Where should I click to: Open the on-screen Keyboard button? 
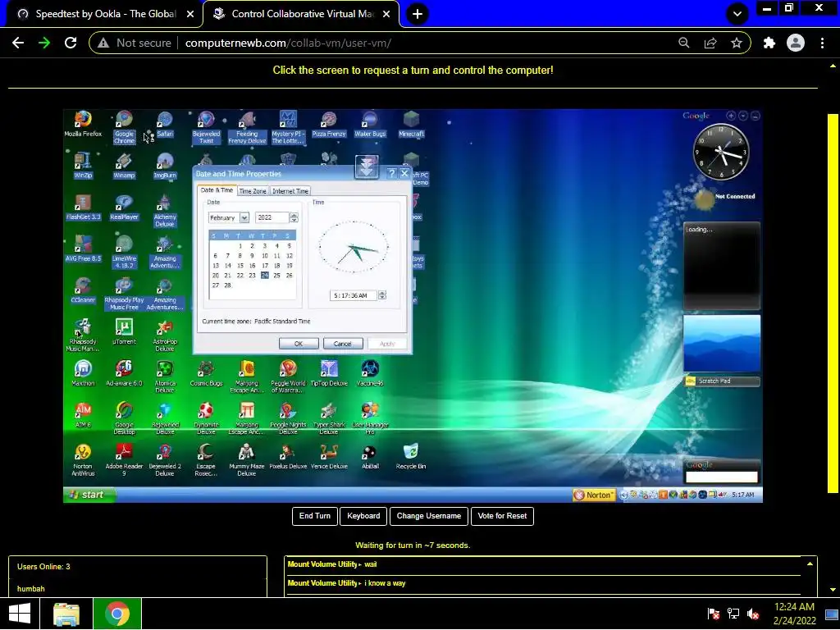(x=363, y=516)
